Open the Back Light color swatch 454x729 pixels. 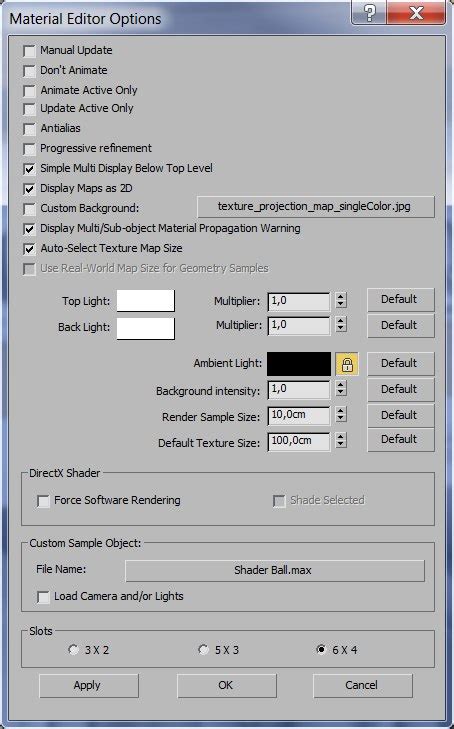click(x=146, y=328)
